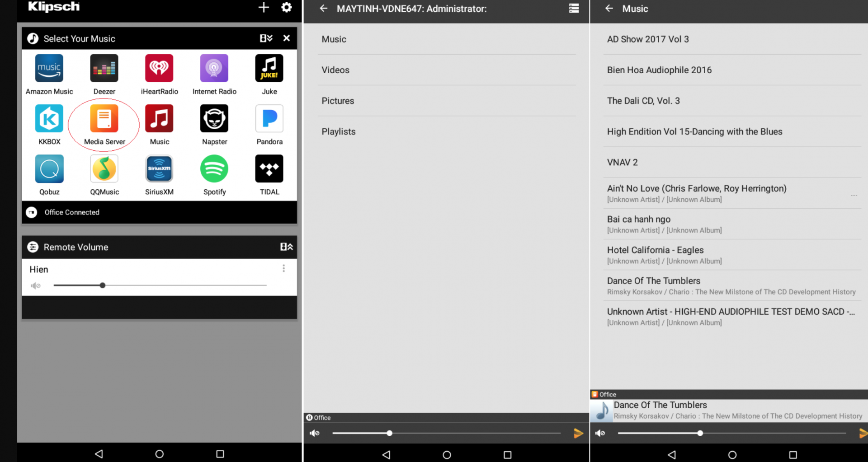Adjust the Hien volume slider
The image size is (868, 462).
click(x=160, y=285)
